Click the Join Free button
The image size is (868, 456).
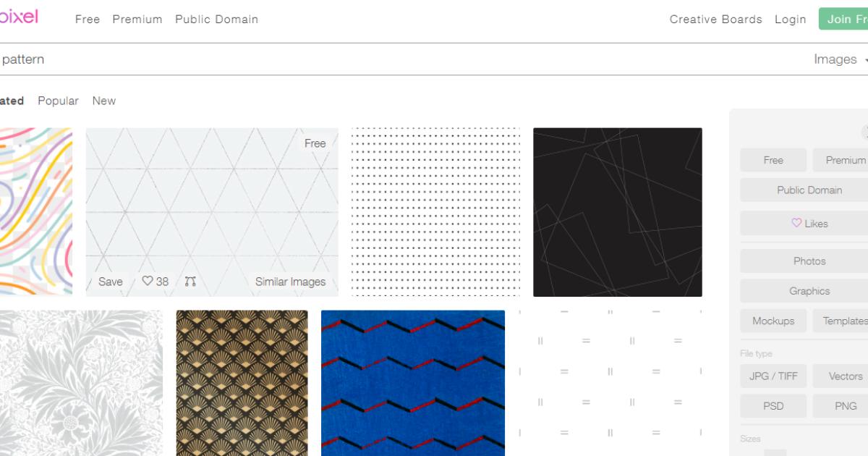tap(843, 19)
